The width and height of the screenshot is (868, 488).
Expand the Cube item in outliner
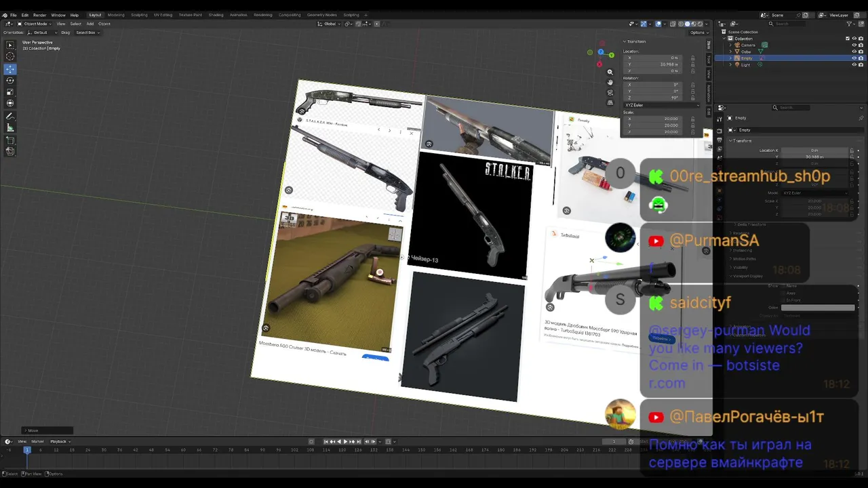731,52
